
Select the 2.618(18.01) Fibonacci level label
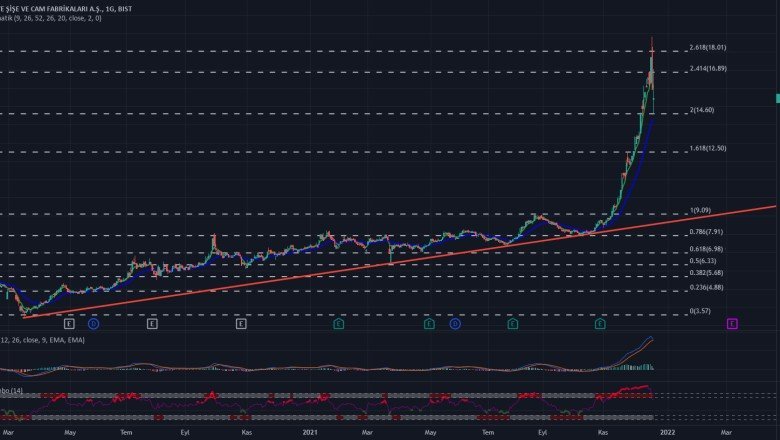click(707, 48)
